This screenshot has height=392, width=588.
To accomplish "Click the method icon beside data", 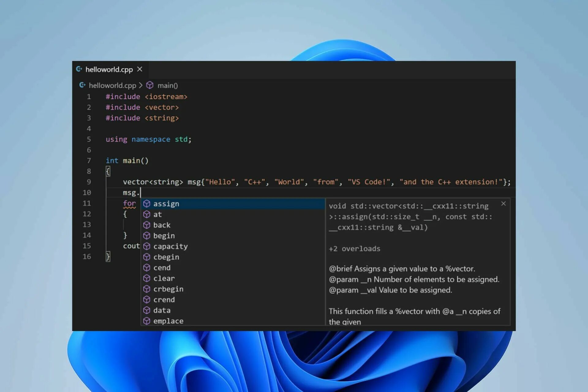I will point(147,310).
